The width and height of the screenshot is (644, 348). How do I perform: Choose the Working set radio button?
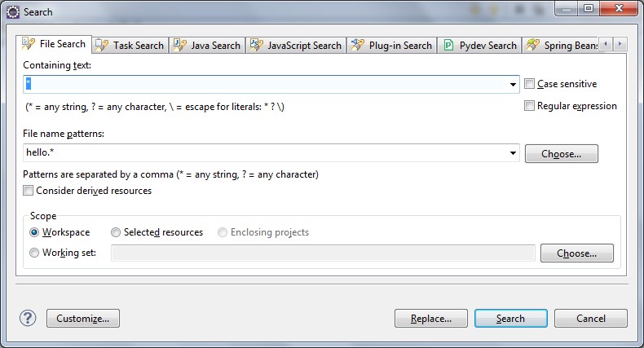pyautogui.click(x=34, y=253)
